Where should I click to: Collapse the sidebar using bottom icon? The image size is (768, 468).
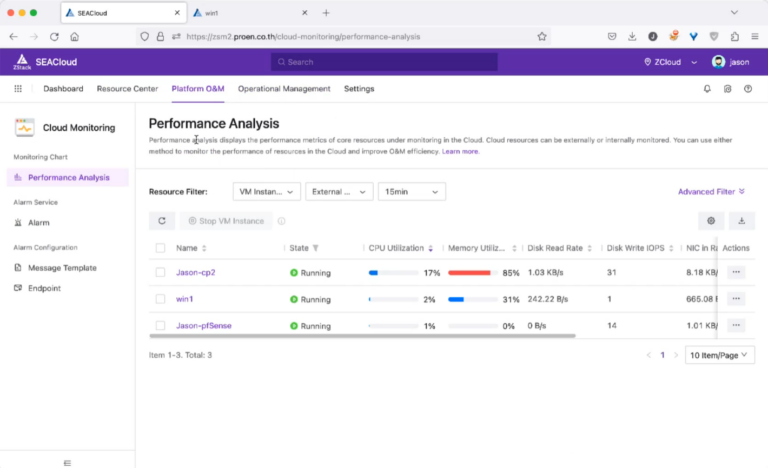(67, 463)
